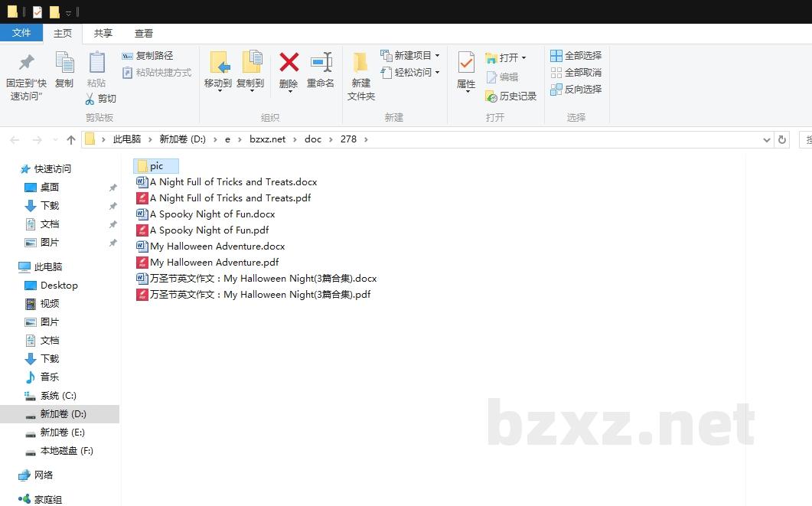This screenshot has height=506, width=812.
Task: Open the 文件 (File) menu
Action: [22, 33]
